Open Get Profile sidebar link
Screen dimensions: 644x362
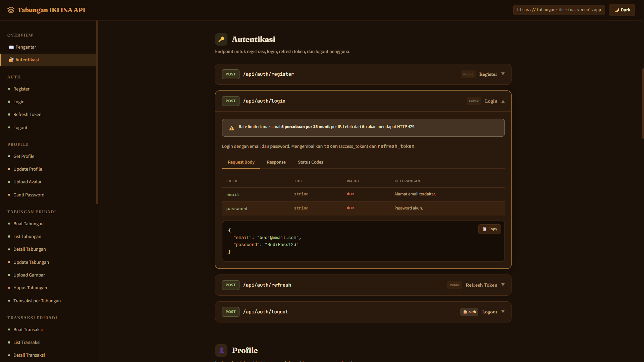(24, 157)
